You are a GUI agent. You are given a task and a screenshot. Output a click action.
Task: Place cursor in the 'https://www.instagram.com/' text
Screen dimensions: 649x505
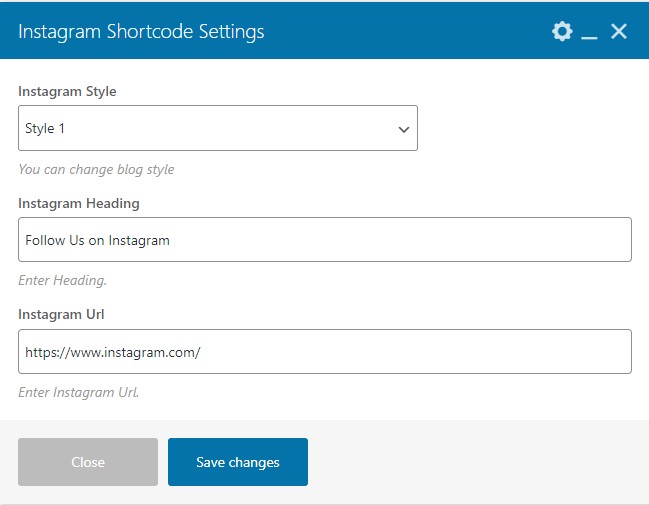coord(113,353)
